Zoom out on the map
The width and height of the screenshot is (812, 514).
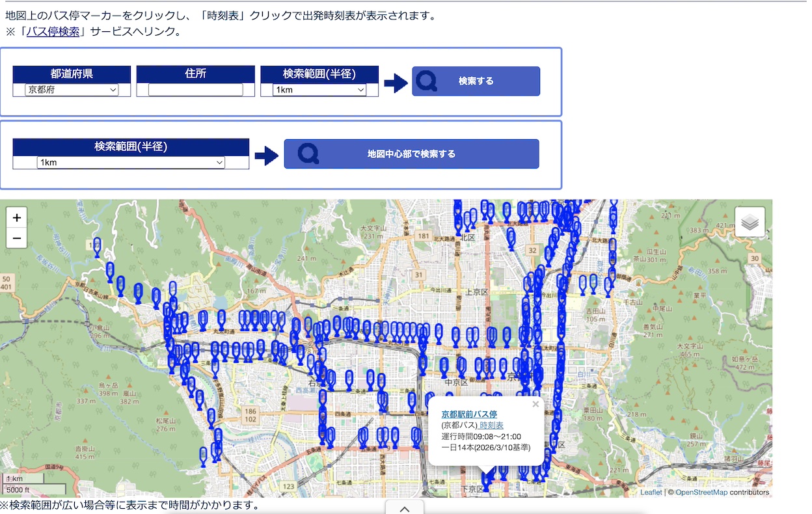click(x=17, y=239)
